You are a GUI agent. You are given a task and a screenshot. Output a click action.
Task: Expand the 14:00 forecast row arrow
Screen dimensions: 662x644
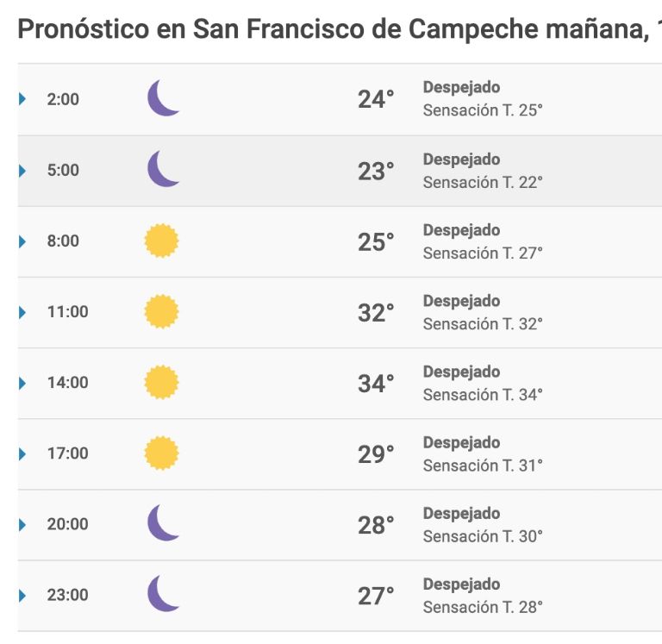click(x=22, y=383)
